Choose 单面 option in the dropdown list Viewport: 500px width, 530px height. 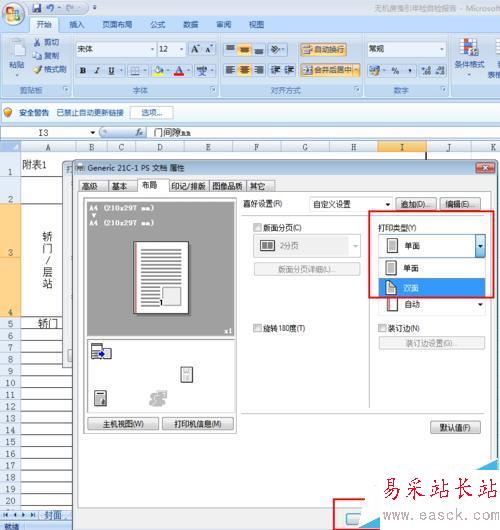click(432, 268)
